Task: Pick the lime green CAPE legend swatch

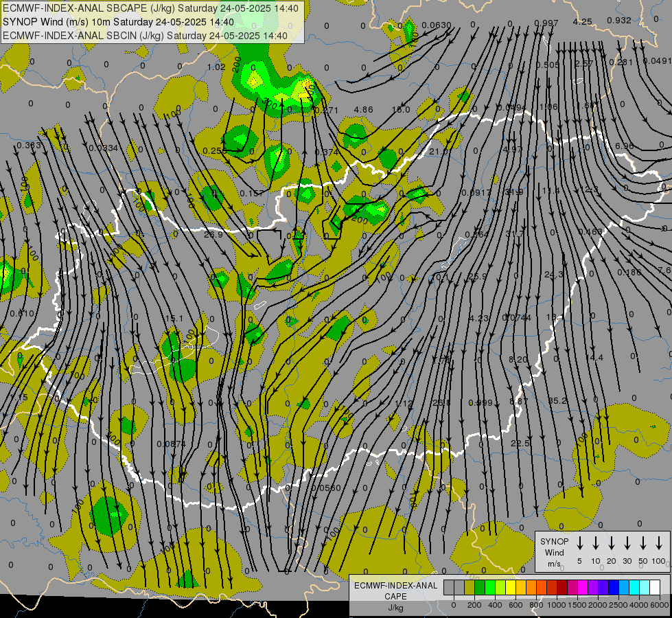Action: point(500,587)
